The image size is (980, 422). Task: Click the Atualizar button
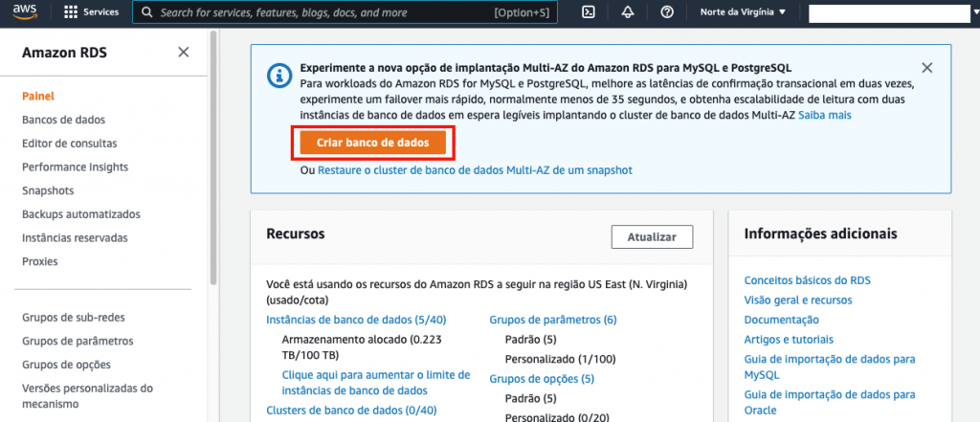652,237
